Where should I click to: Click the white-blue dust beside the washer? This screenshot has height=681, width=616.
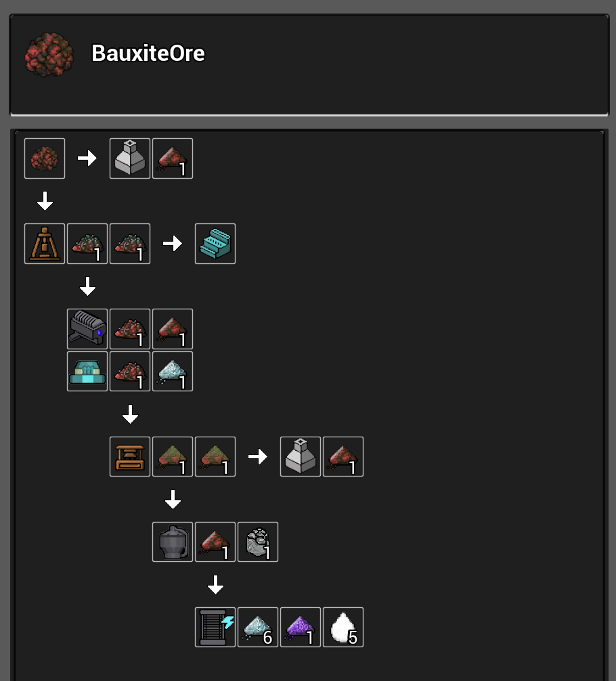pos(173,372)
